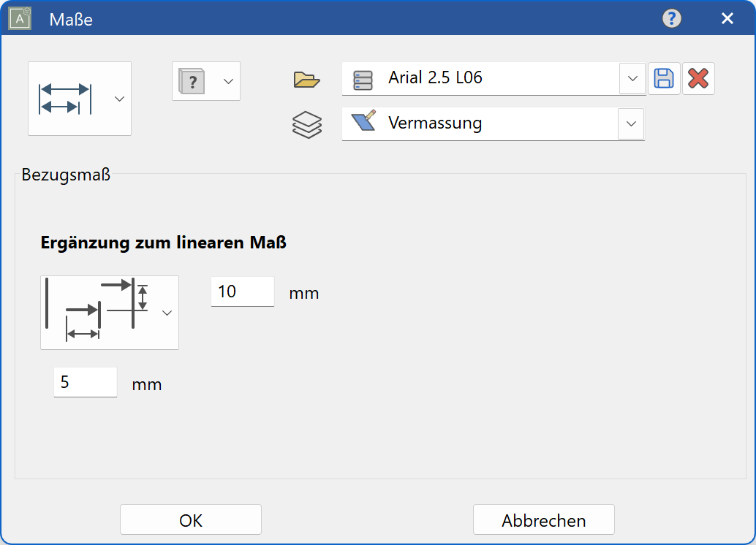Click the dialog's A icon in the title bar
This screenshot has height=545, width=756.
click(18, 18)
